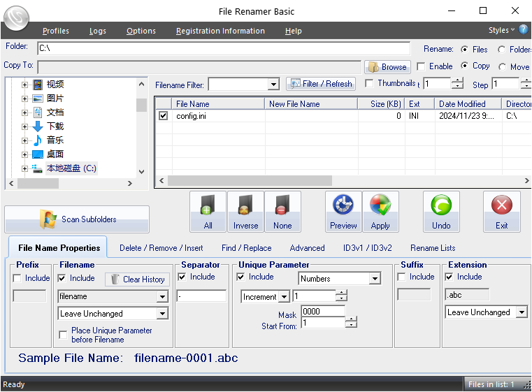Click the file list horizontal scrollbar thumb
This screenshot has width=532, height=392.
(x=250, y=181)
